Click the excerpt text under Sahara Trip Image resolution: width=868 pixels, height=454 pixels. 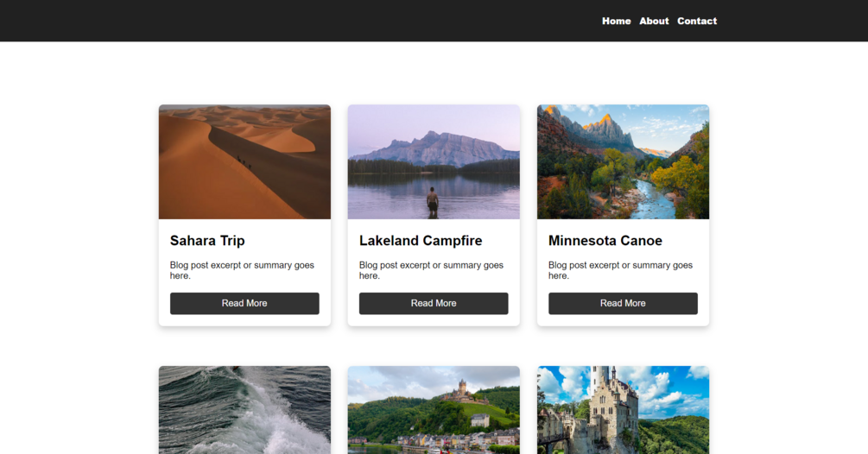[x=242, y=270]
